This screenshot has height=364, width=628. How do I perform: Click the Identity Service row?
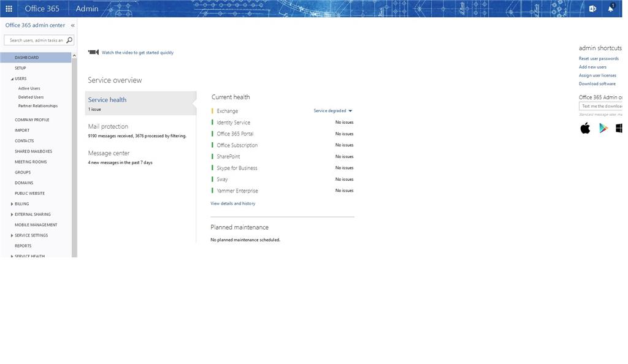pos(282,123)
